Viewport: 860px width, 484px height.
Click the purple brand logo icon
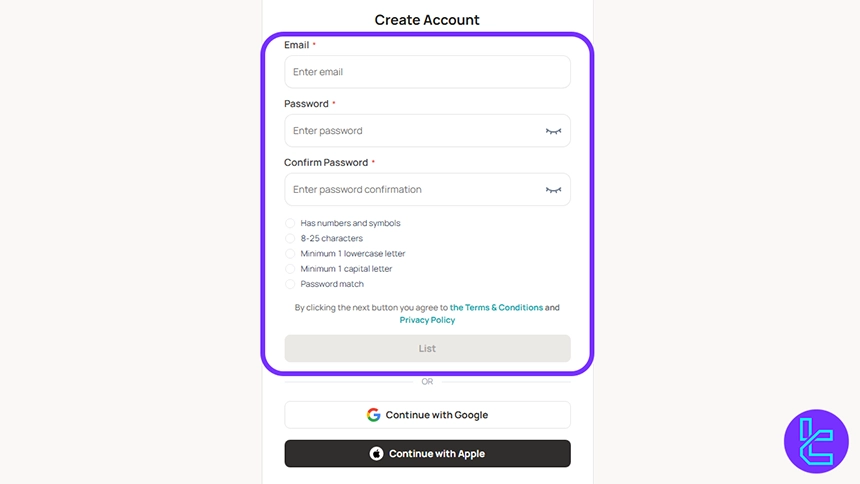point(816,441)
